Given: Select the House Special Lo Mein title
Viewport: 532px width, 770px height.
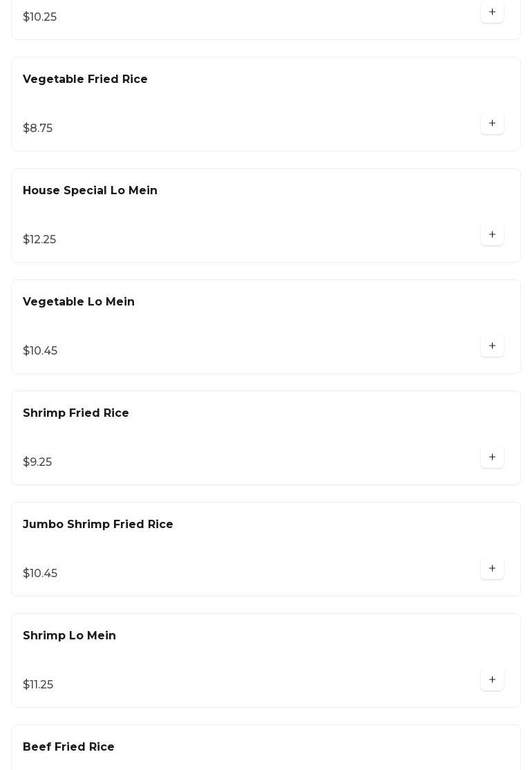Looking at the screenshot, I should click(x=90, y=191).
